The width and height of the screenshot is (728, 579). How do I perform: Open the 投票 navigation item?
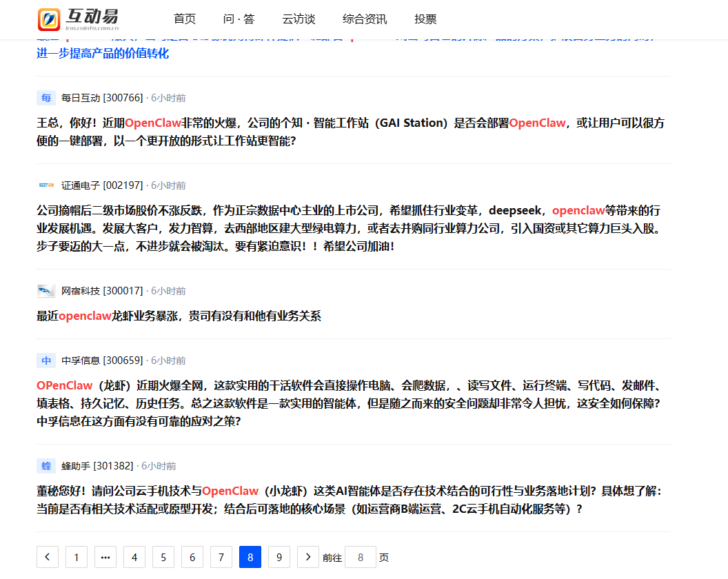[425, 19]
